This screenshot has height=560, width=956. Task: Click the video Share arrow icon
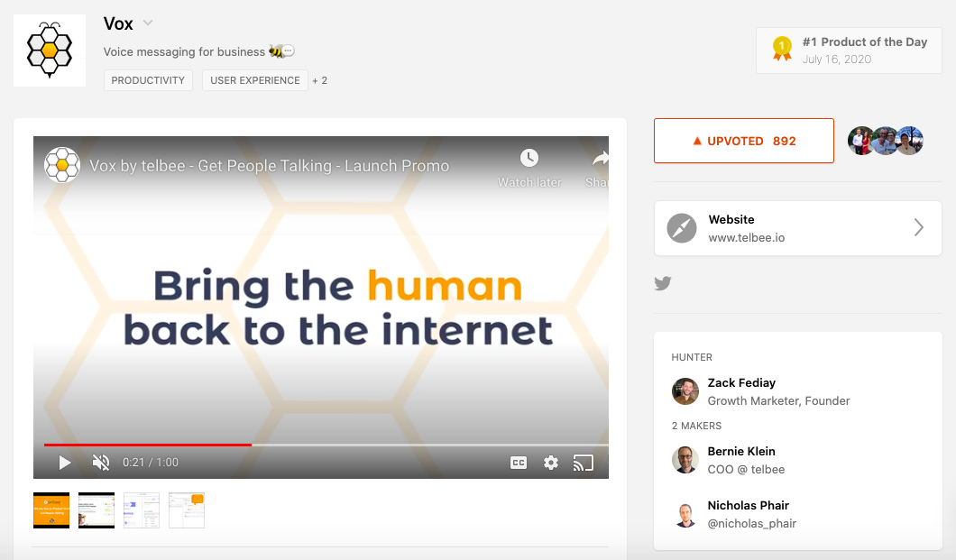(x=600, y=159)
